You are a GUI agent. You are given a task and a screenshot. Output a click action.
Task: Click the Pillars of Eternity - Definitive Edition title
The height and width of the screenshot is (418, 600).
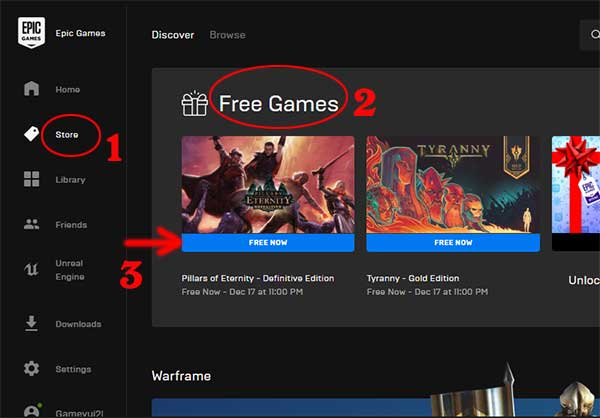(258, 278)
